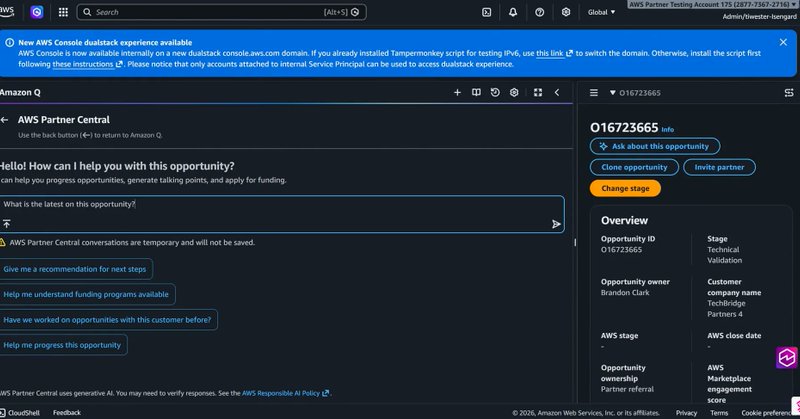The width and height of the screenshot is (800, 419).
Task: Click 'Ask about this opportunity' button
Action: [655, 146]
